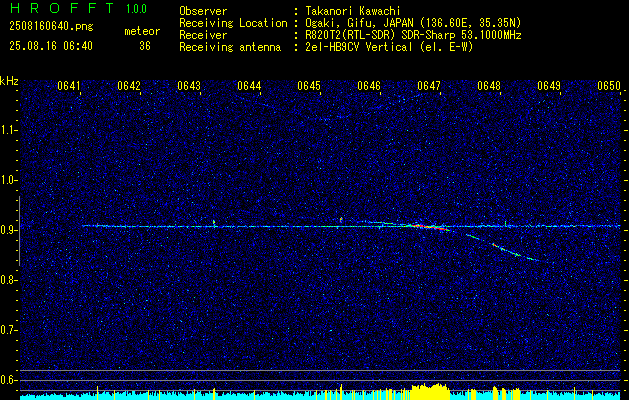Click the 0648 time axis marker
This screenshot has width=629, height=400.
tap(489, 86)
